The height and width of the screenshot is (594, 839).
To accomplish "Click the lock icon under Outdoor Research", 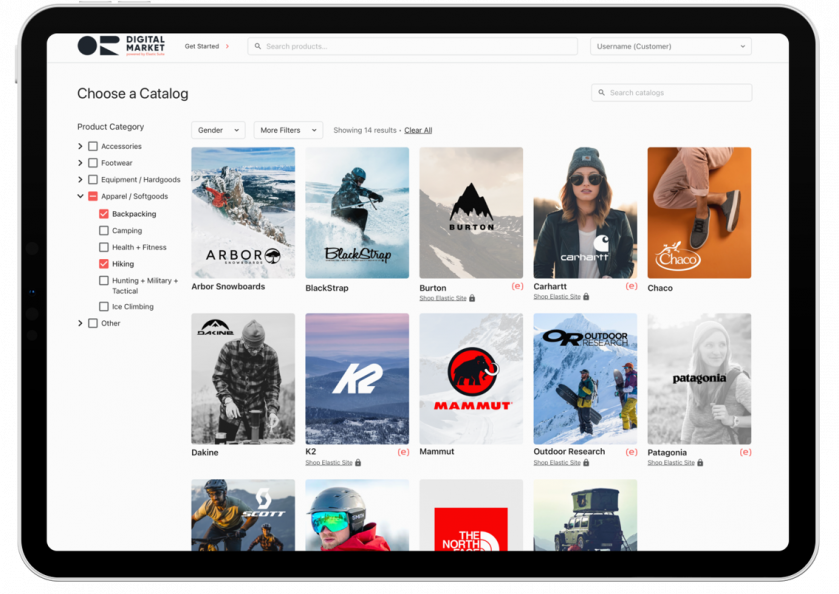I will pos(586,462).
